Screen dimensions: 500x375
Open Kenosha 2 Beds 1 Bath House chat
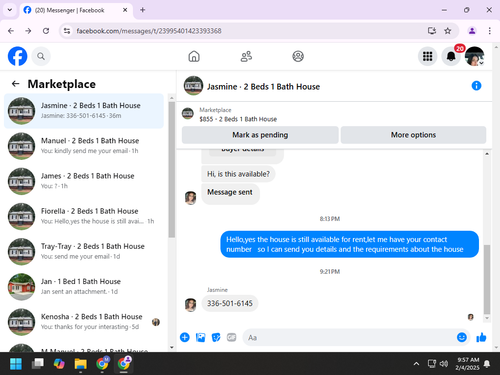84,322
